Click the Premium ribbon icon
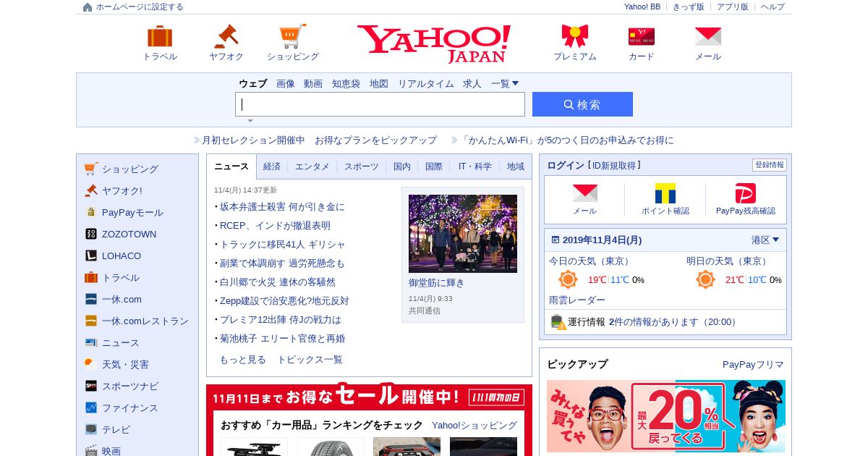 pos(575,36)
